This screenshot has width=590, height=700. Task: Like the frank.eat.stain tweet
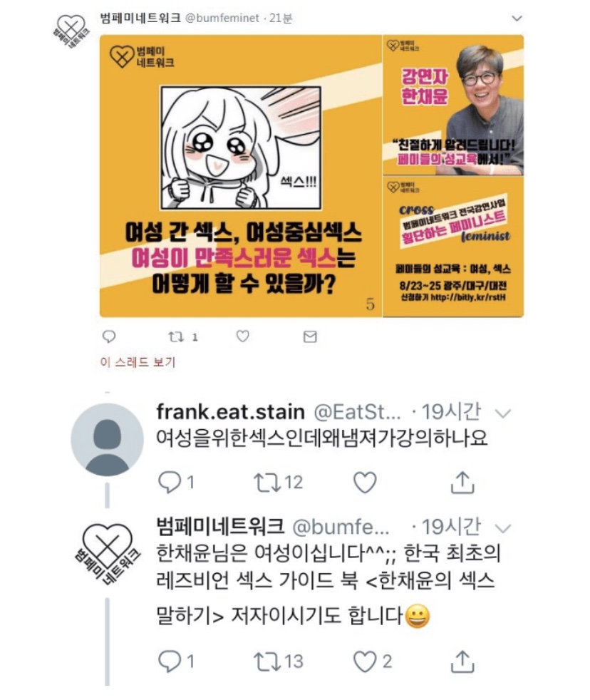pos(365,482)
